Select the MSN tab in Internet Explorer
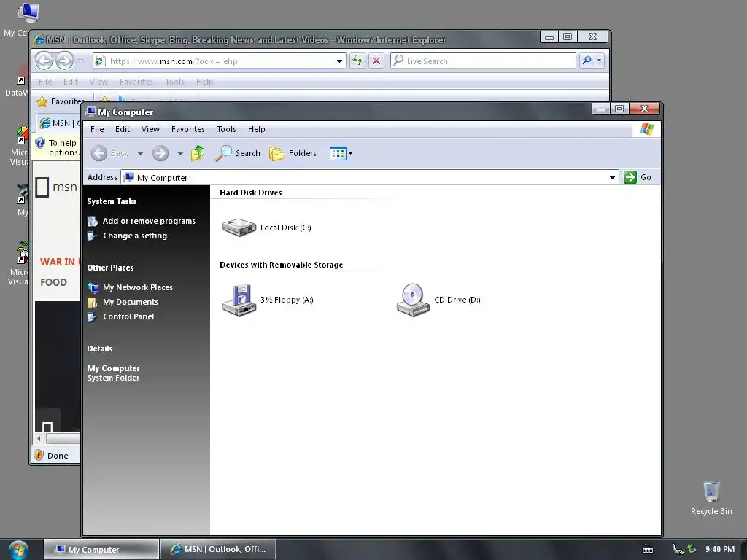This screenshot has width=747, height=560. (x=60, y=123)
